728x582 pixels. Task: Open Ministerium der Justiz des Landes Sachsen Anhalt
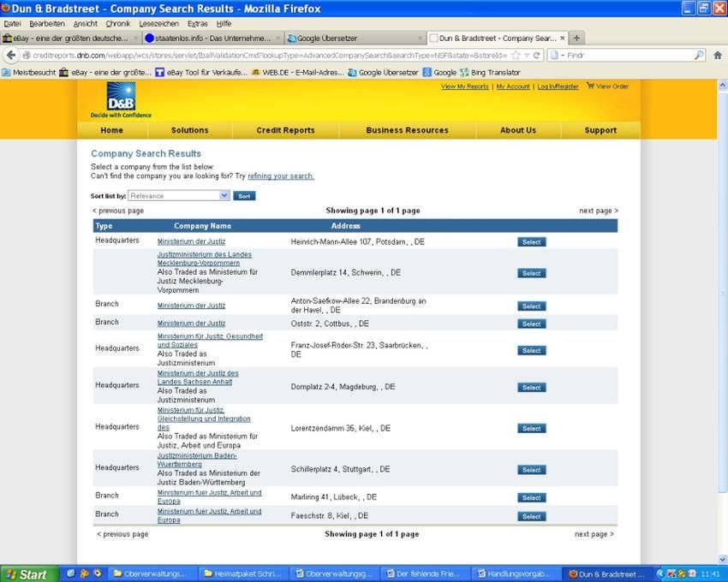198,377
